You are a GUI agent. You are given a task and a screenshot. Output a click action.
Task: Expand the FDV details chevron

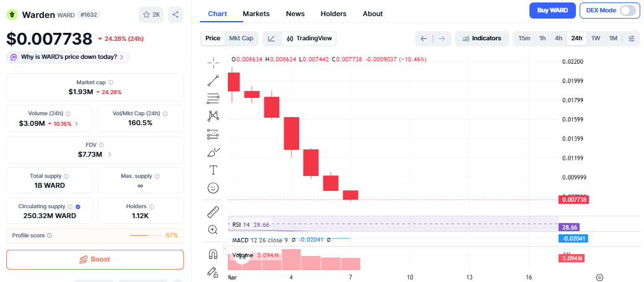pyautogui.click(x=110, y=154)
